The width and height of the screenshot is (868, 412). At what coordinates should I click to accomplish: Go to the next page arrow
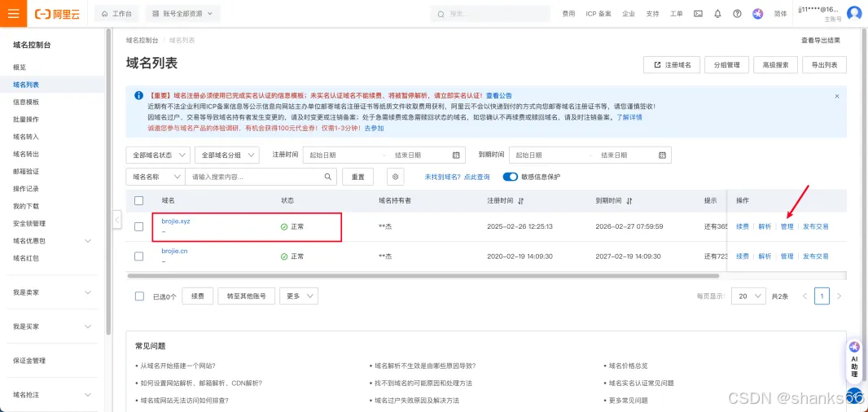click(x=840, y=296)
